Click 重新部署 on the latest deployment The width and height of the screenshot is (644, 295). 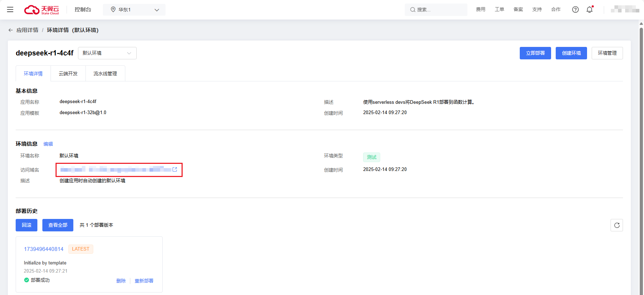click(x=144, y=281)
